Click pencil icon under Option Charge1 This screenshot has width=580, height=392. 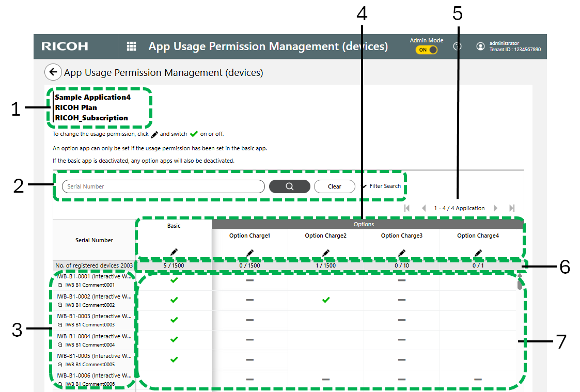tap(250, 253)
